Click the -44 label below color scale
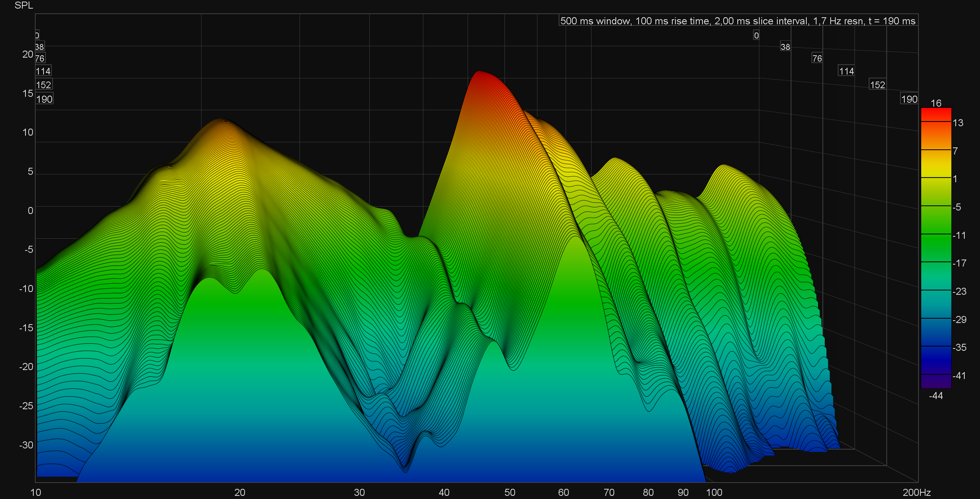This screenshot has width=980, height=499. (x=936, y=396)
